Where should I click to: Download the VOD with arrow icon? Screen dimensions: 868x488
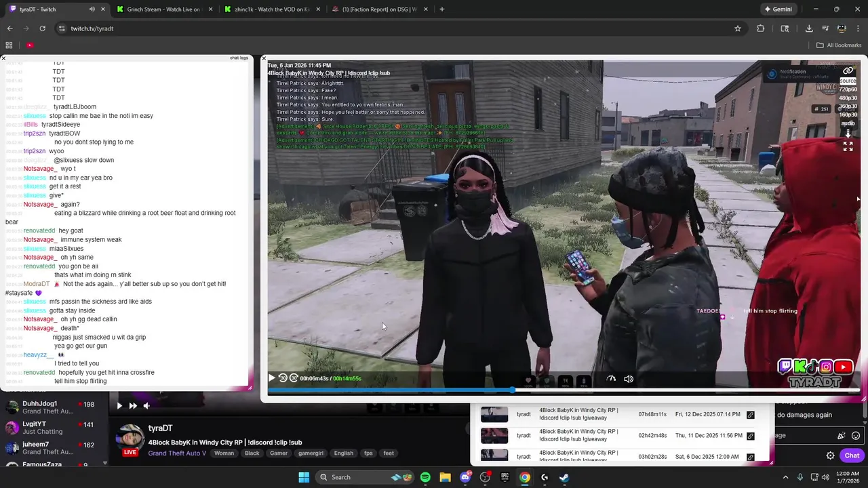pyautogui.click(x=848, y=134)
